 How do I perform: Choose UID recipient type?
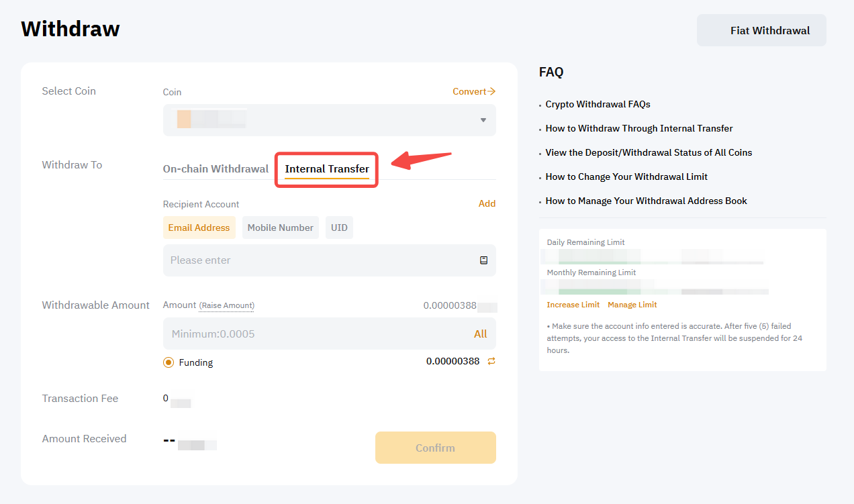339,228
